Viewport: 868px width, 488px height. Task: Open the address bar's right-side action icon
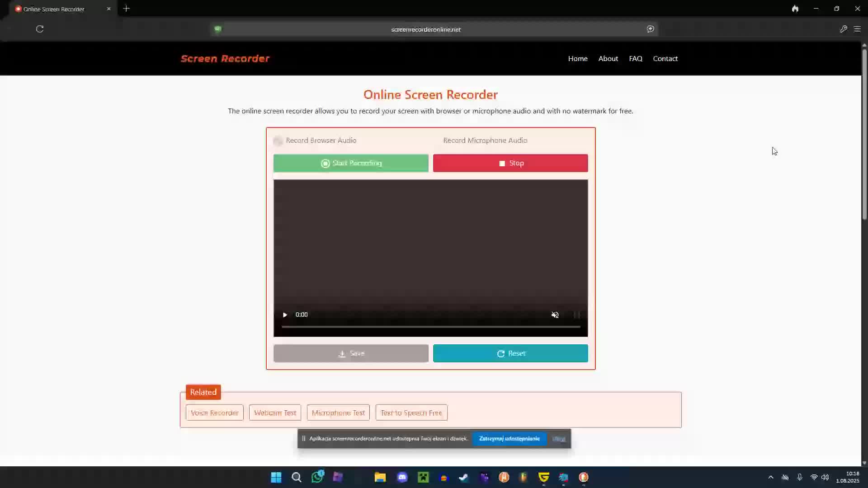click(x=650, y=29)
